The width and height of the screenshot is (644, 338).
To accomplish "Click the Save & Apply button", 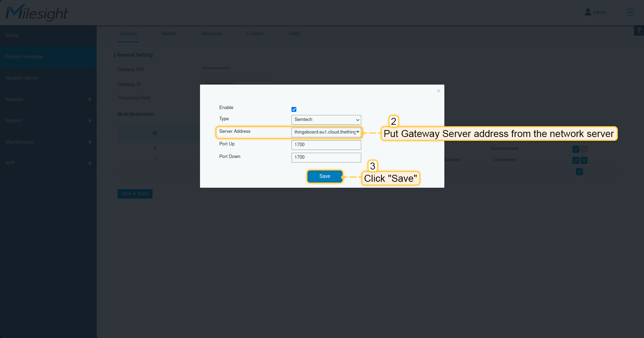I will click(135, 194).
